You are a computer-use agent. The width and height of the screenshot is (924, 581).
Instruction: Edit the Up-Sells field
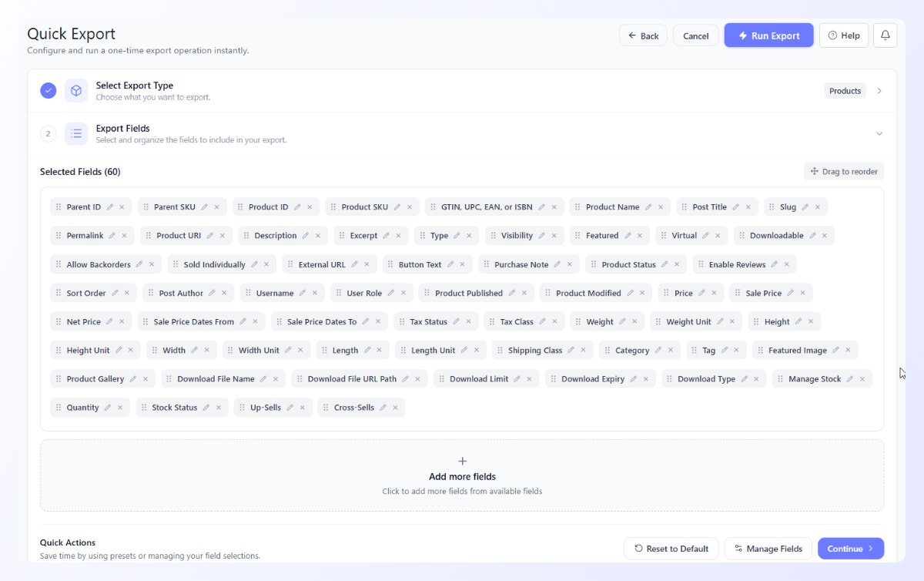tap(290, 407)
